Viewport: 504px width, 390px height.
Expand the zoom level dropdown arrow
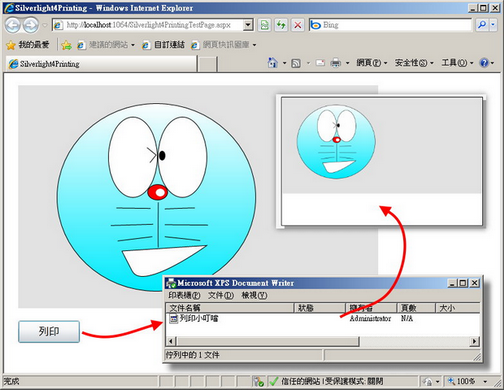(485, 381)
